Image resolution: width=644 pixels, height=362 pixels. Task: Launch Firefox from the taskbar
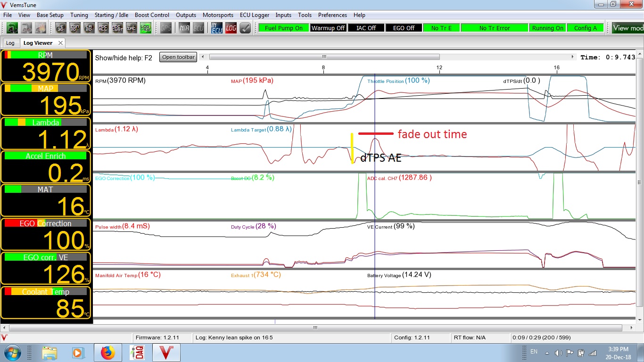click(108, 353)
